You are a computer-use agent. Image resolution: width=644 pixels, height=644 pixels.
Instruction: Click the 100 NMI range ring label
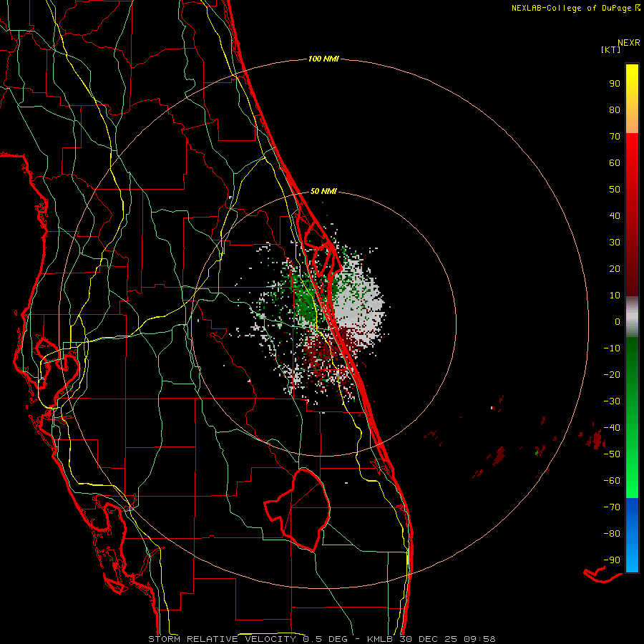[323, 59]
